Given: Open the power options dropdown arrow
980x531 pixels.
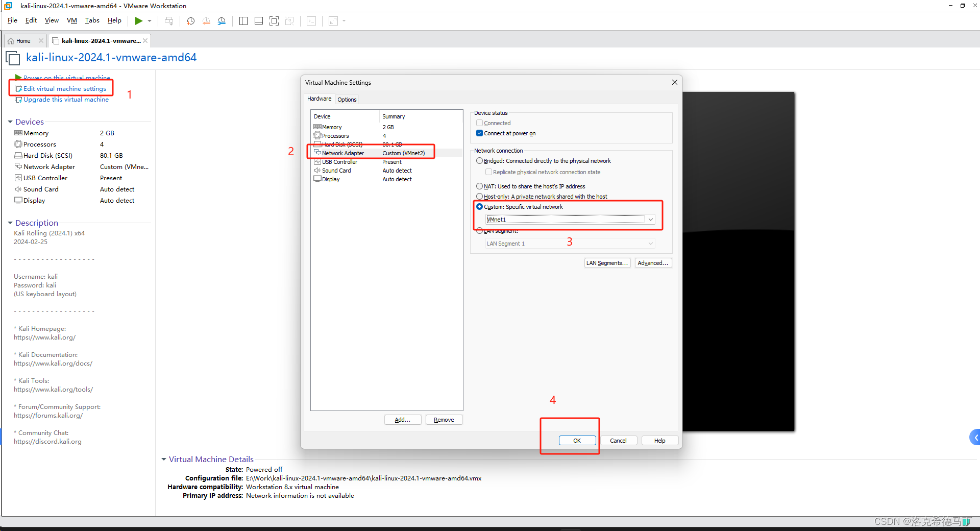Looking at the screenshot, I should pos(150,21).
